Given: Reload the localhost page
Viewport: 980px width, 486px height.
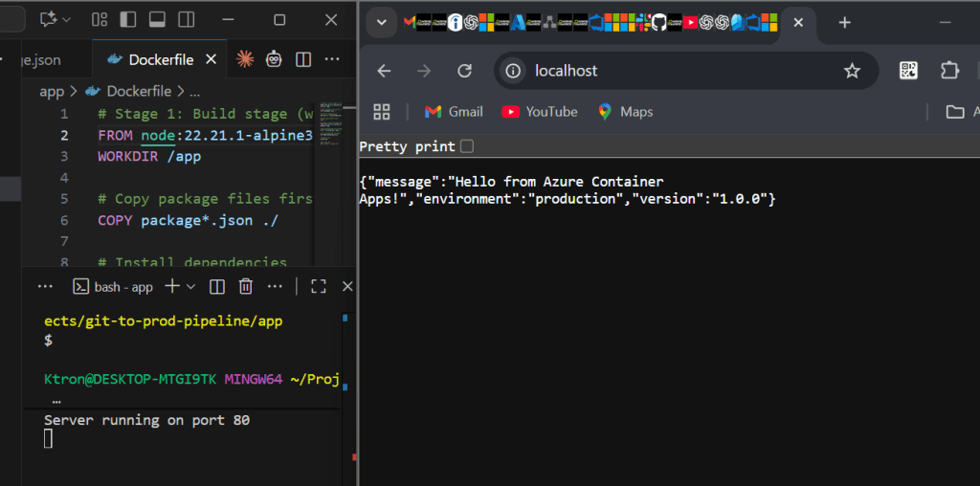Looking at the screenshot, I should 465,71.
